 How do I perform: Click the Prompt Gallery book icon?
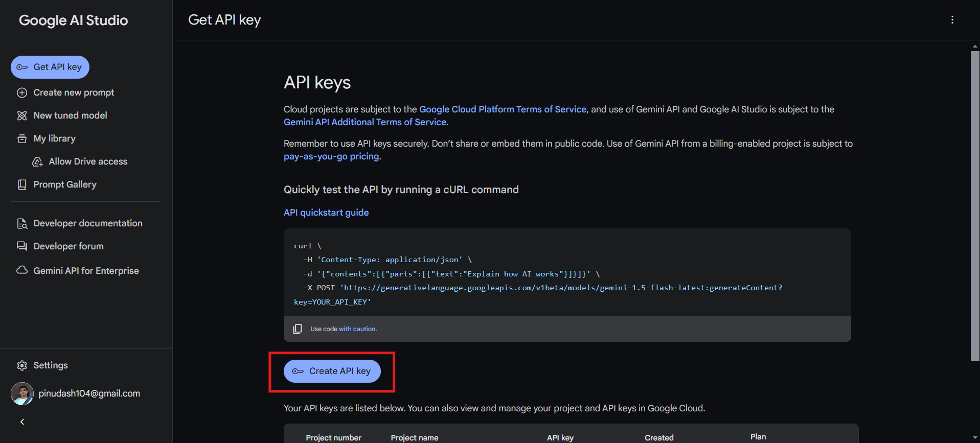(22, 184)
